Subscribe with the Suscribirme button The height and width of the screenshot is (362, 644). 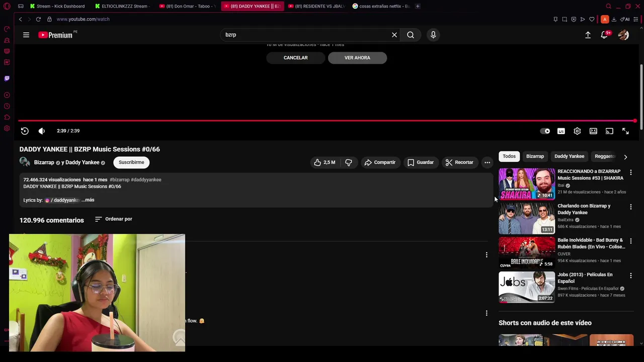pos(131,162)
